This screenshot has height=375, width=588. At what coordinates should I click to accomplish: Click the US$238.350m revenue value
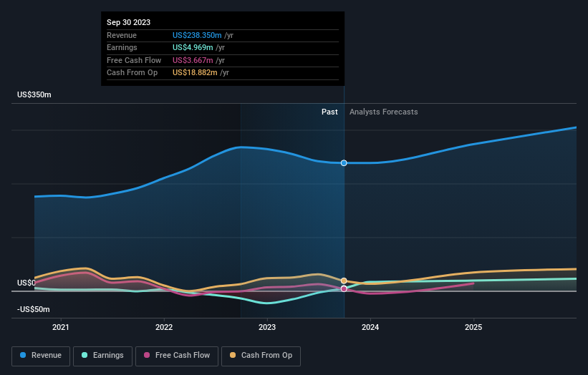pyautogui.click(x=197, y=35)
